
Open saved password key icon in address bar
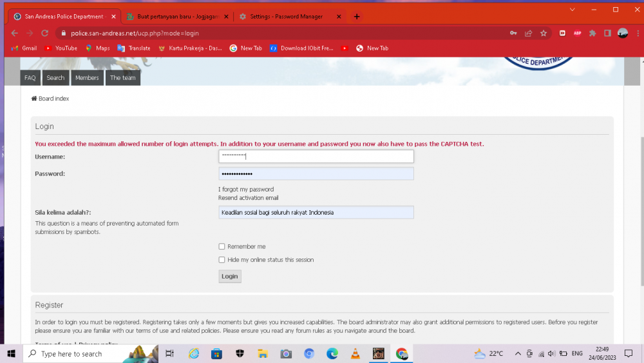click(x=513, y=34)
